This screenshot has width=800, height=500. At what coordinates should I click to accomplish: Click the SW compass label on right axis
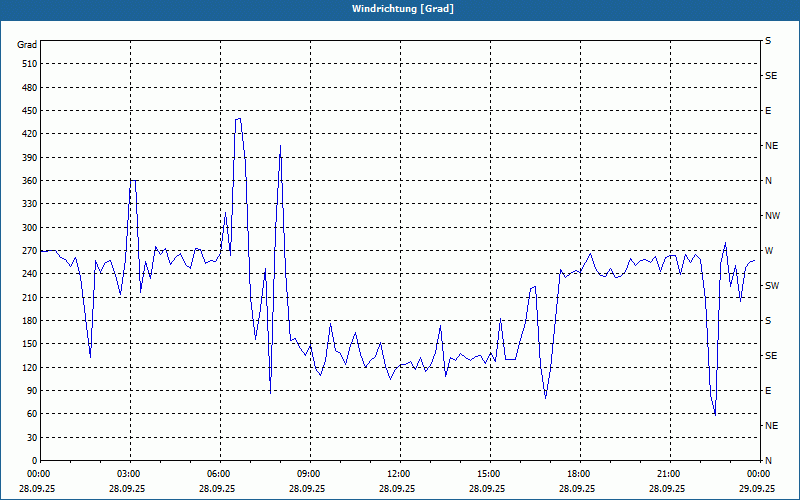pyautogui.click(x=772, y=286)
